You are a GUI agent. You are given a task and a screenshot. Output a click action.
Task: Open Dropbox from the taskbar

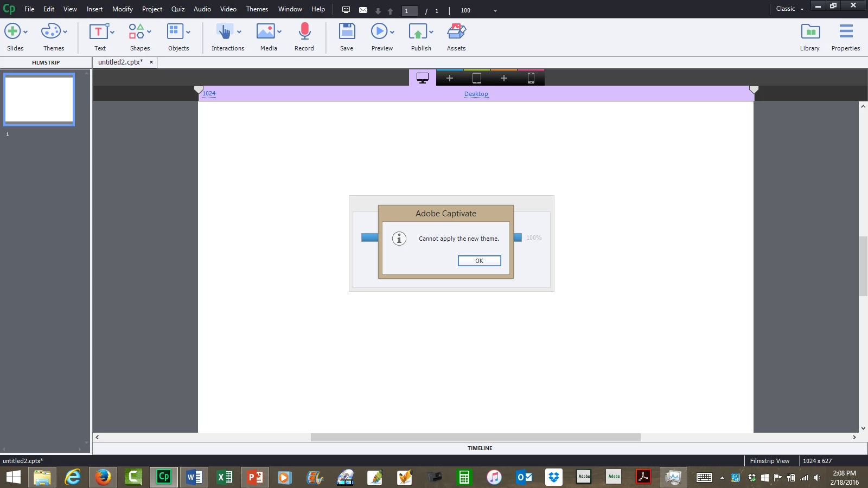pos(554,477)
